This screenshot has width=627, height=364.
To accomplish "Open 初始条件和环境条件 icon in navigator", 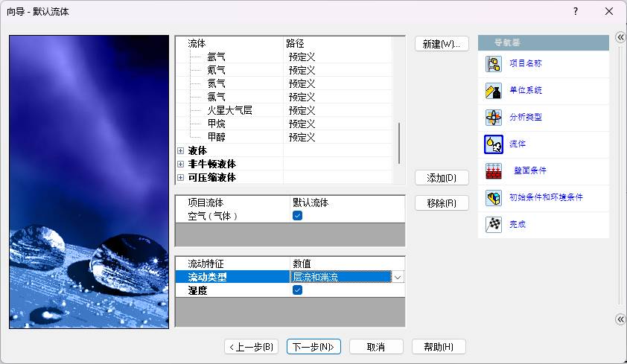I will tap(493, 197).
